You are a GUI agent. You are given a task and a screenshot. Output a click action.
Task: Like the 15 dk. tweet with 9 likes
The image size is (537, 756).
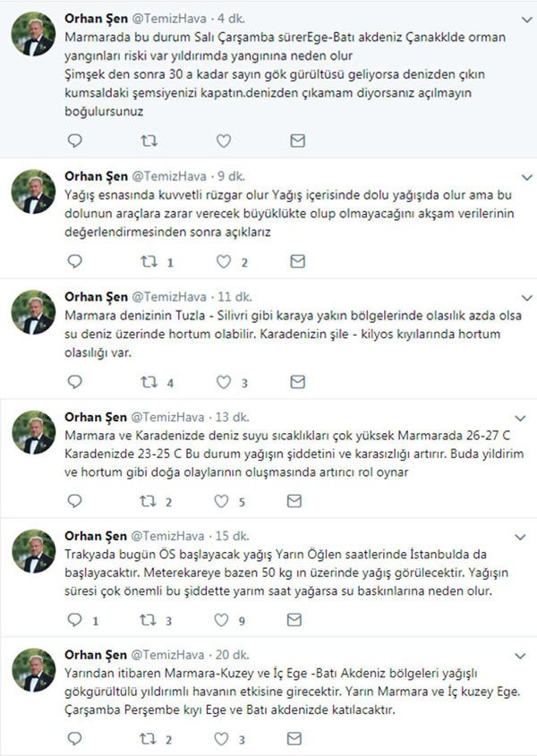(225, 619)
